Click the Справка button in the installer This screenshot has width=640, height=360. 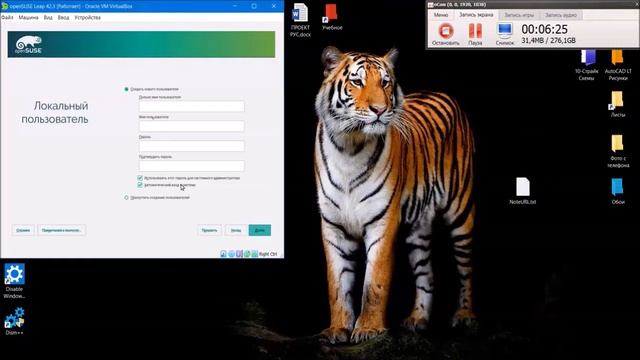click(23, 230)
